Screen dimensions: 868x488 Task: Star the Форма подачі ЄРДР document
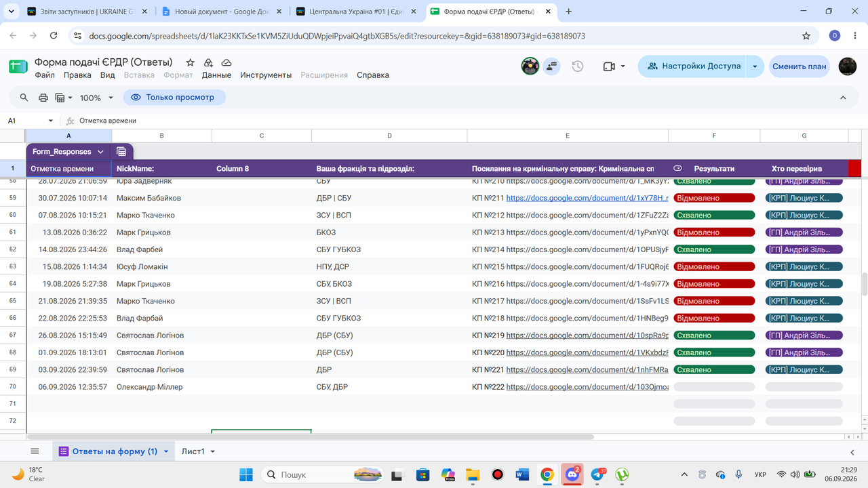point(191,62)
